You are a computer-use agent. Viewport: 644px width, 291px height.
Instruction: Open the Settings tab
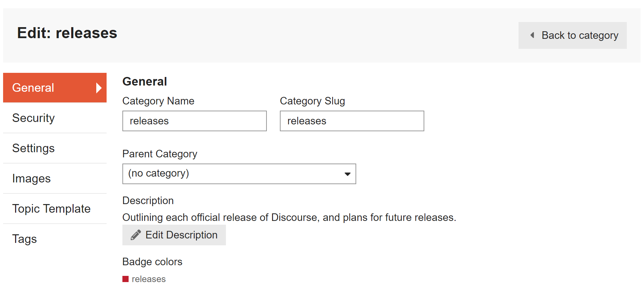(x=34, y=148)
